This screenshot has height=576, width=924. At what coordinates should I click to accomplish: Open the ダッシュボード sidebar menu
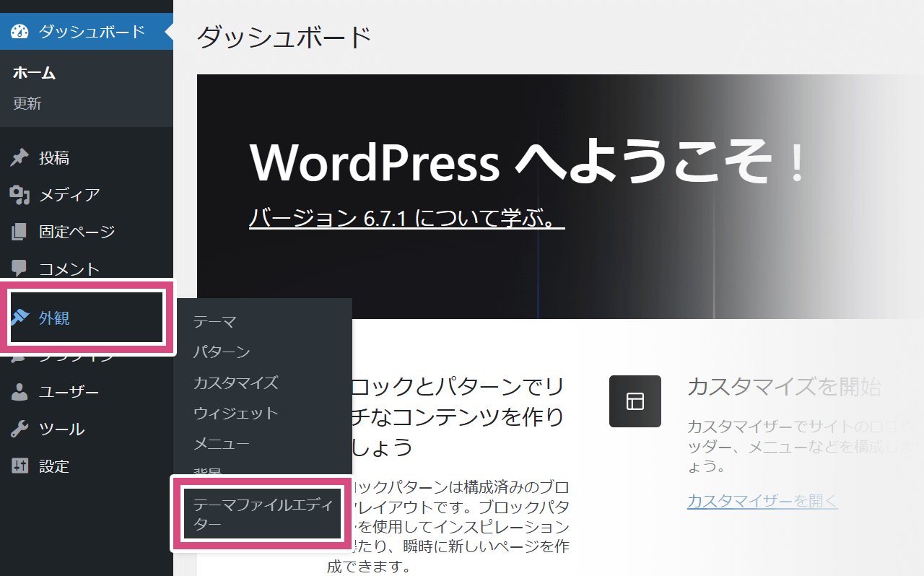(x=87, y=32)
